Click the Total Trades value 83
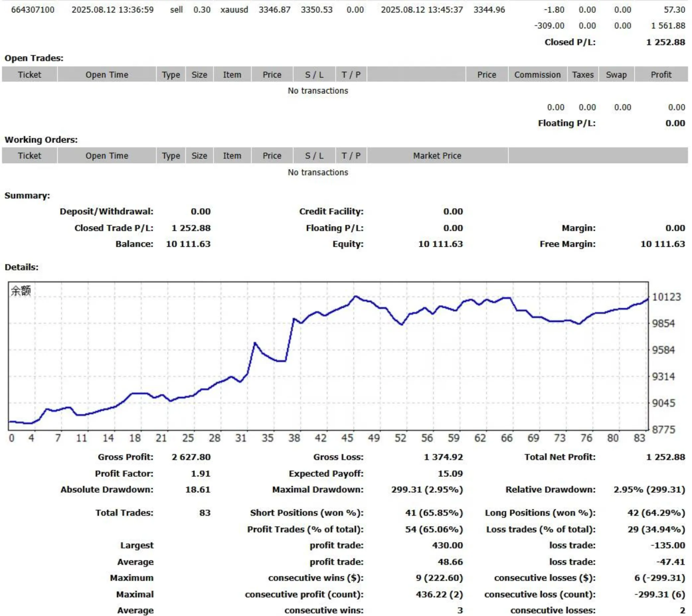Viewport: 692px width, 616px height. (x=205, y=513)
